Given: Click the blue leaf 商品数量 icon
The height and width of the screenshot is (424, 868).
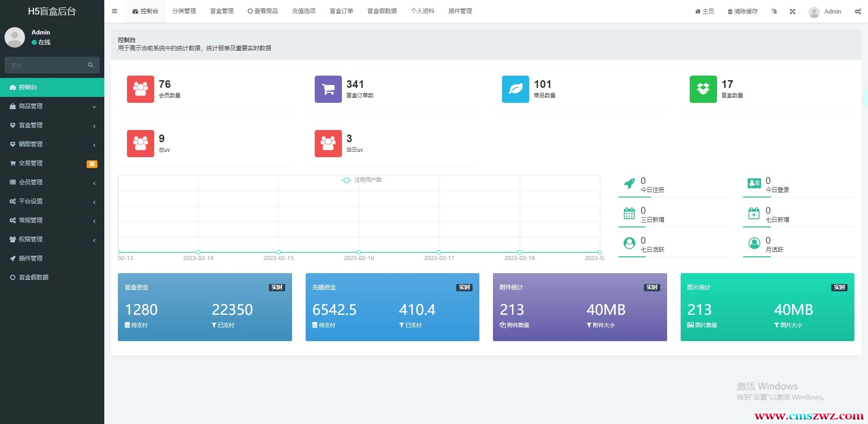Looking at the screenshot, I should (515, 89).
